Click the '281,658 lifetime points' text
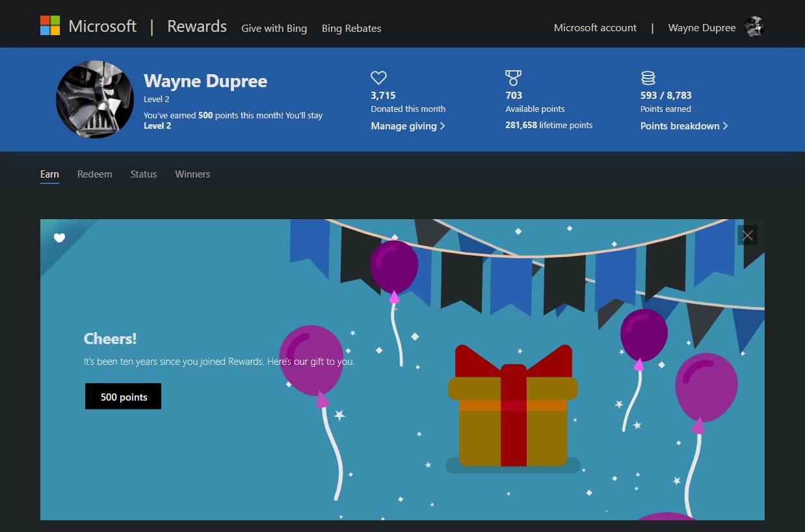 click(549, 125)
